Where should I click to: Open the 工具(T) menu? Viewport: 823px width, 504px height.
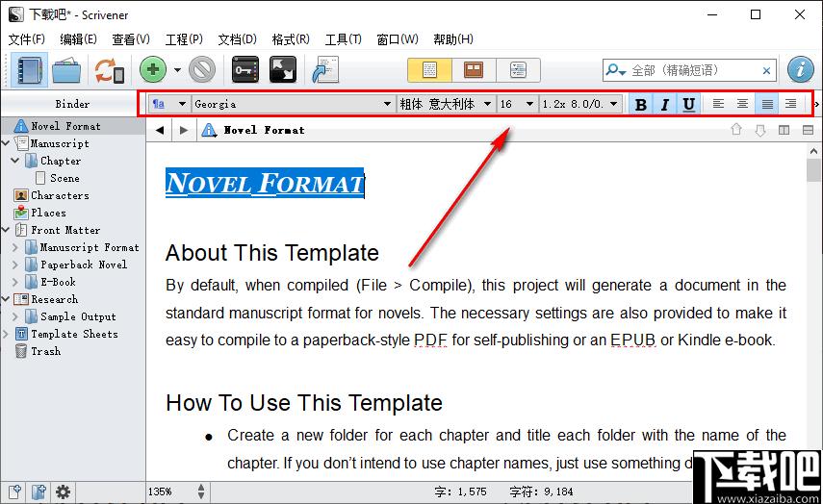tap(344, 39)
